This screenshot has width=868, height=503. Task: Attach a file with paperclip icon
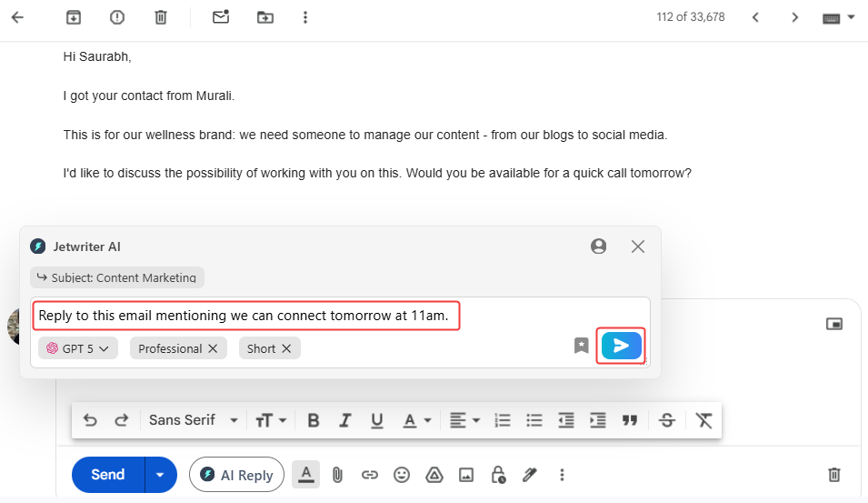tap(337, 475)
